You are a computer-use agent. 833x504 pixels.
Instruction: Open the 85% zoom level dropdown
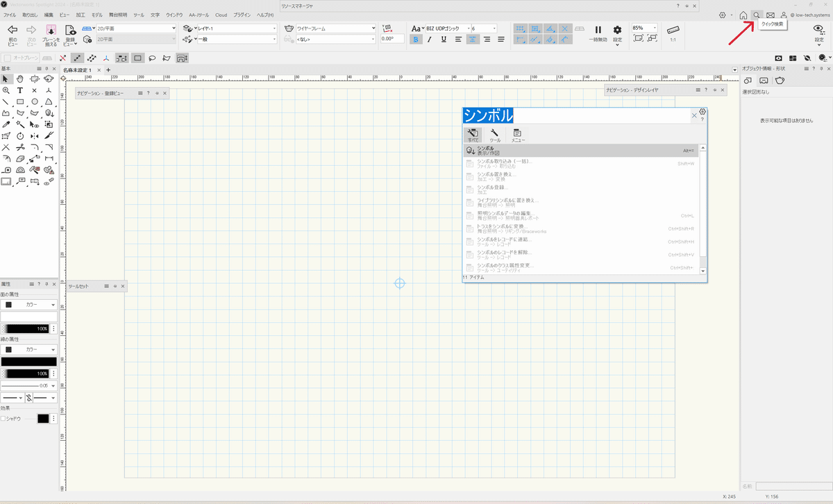pos(644,28)
